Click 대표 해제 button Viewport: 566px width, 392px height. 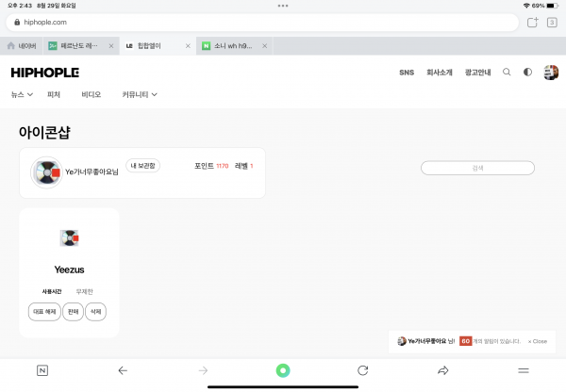pos(44,312)
